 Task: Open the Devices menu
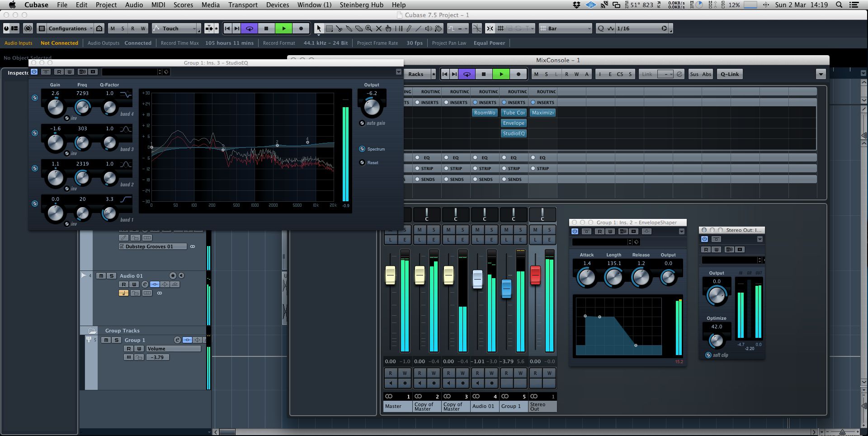pos(278,5)
